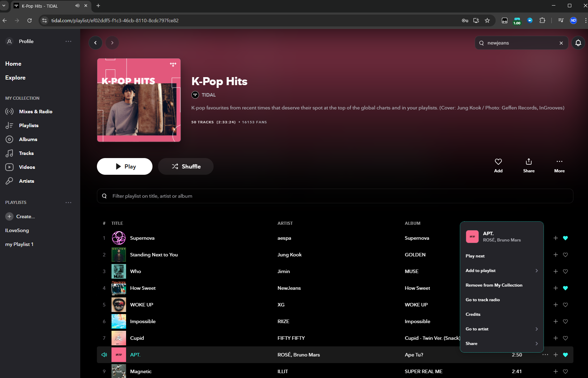Add K-Pop Hits to favorites with heart

tap(498, 166)
